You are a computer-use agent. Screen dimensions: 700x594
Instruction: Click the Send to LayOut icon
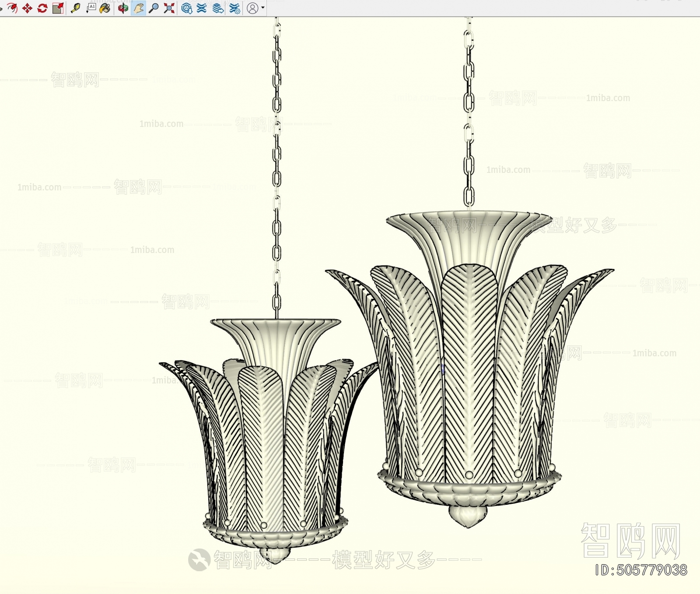click(218, 8)
